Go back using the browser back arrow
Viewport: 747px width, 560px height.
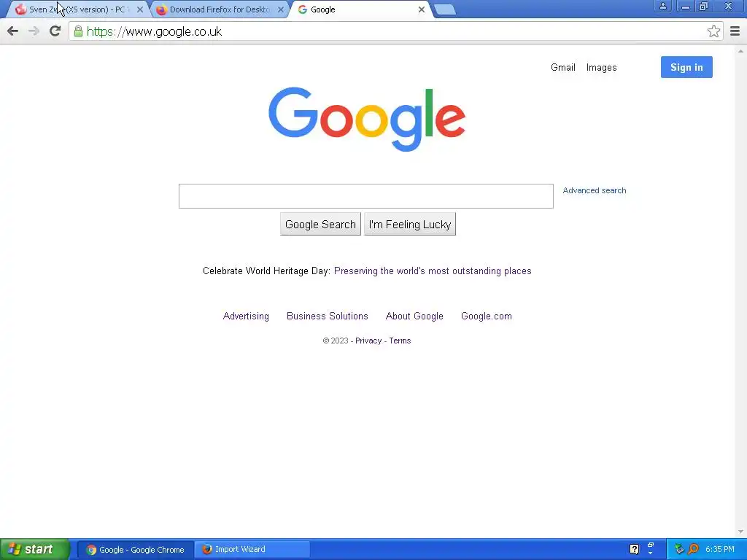pos(13,31)
